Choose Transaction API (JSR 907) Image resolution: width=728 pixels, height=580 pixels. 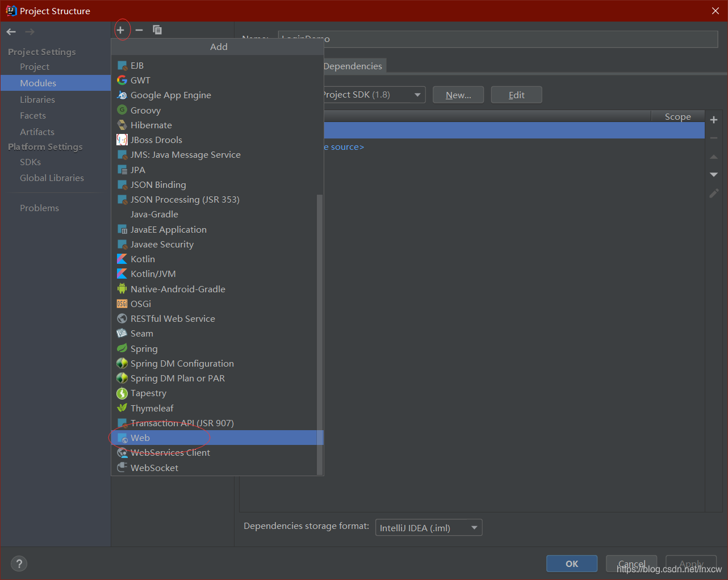tap(217, 423)
